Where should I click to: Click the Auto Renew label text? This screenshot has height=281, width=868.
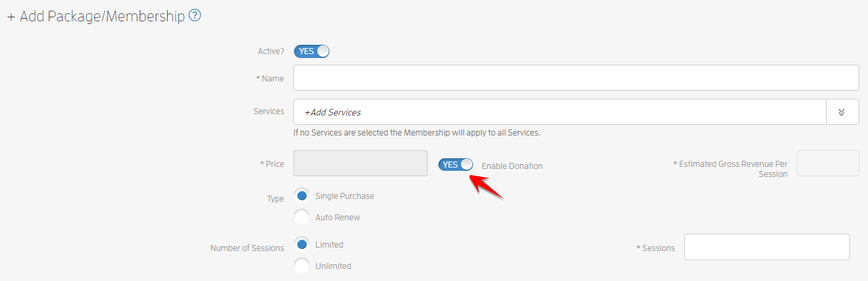(337, 218)
